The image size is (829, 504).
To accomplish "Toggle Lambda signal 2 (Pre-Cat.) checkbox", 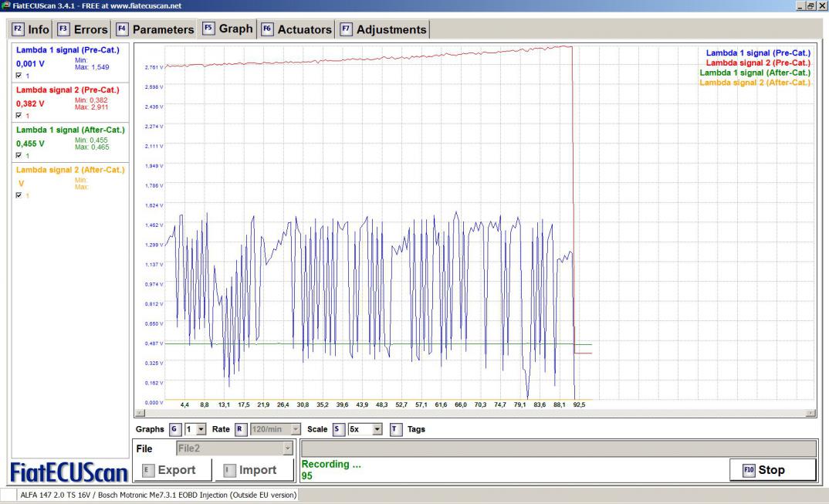I will point(19,116).
